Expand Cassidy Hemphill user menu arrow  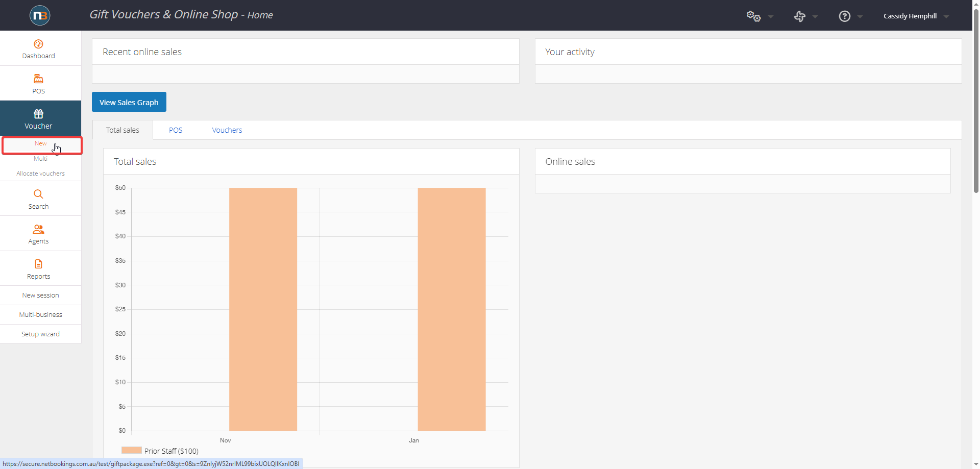tap(946, 17)
